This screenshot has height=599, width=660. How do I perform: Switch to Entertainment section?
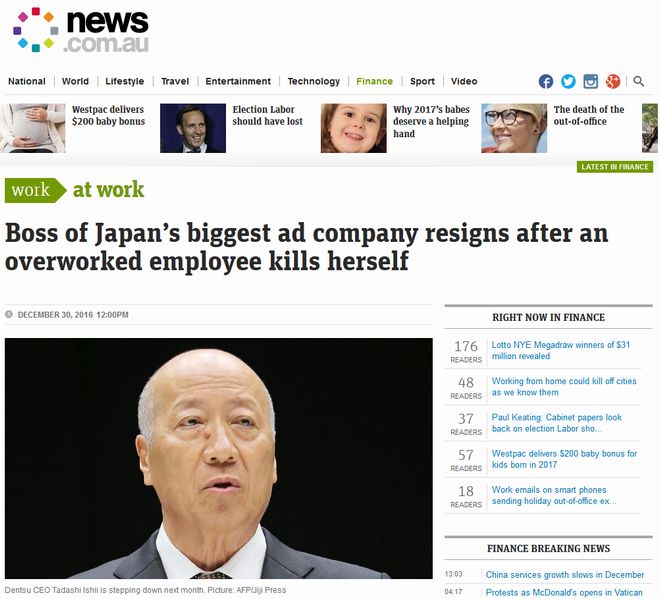pyautogui.click(x=238, y=81)
